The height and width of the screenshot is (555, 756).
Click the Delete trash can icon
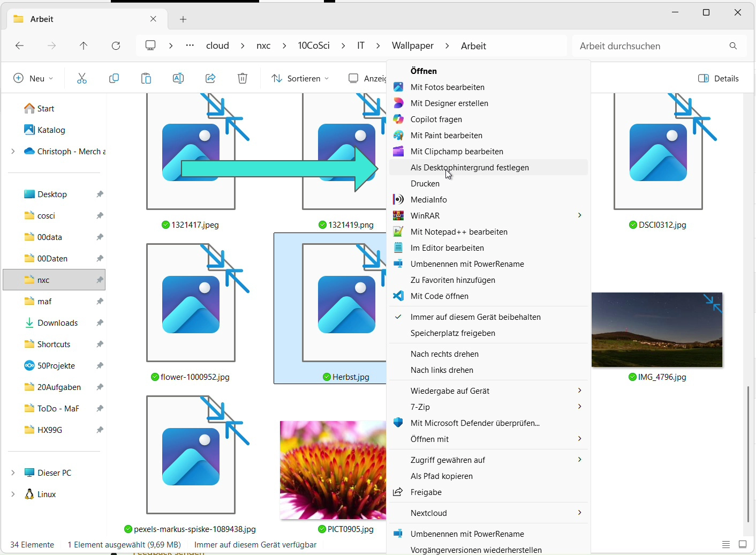(243, 78)
